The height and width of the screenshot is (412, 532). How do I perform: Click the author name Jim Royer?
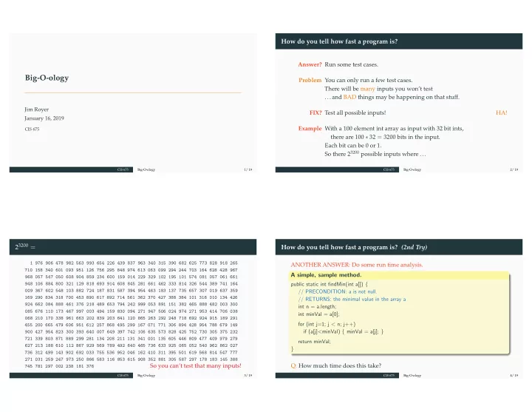37,109
